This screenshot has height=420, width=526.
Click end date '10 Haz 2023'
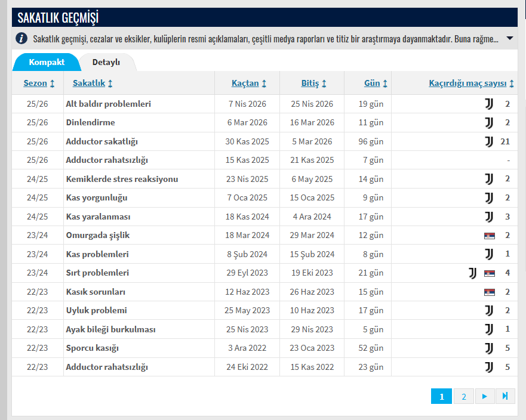click(312, 310)
